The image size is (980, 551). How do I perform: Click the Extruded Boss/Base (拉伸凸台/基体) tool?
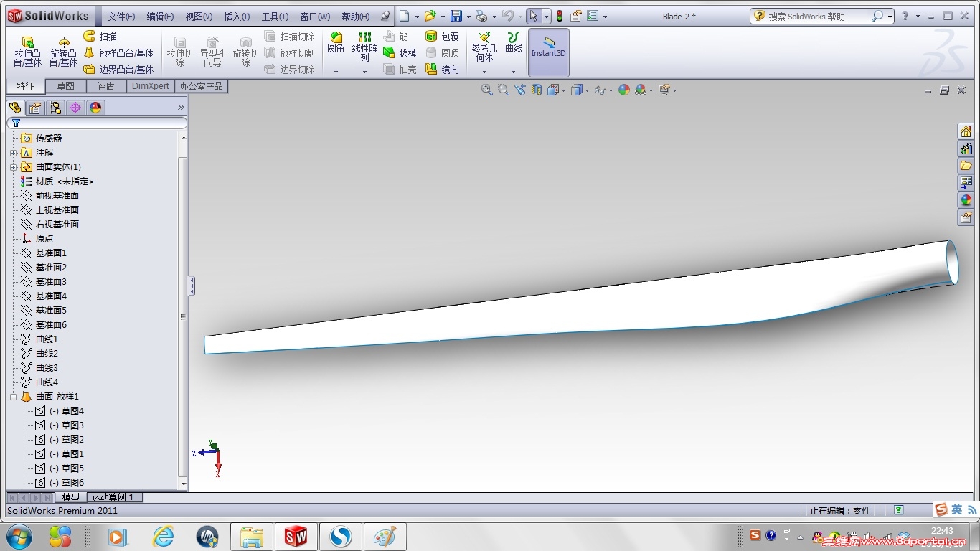[x=28, y=52]
